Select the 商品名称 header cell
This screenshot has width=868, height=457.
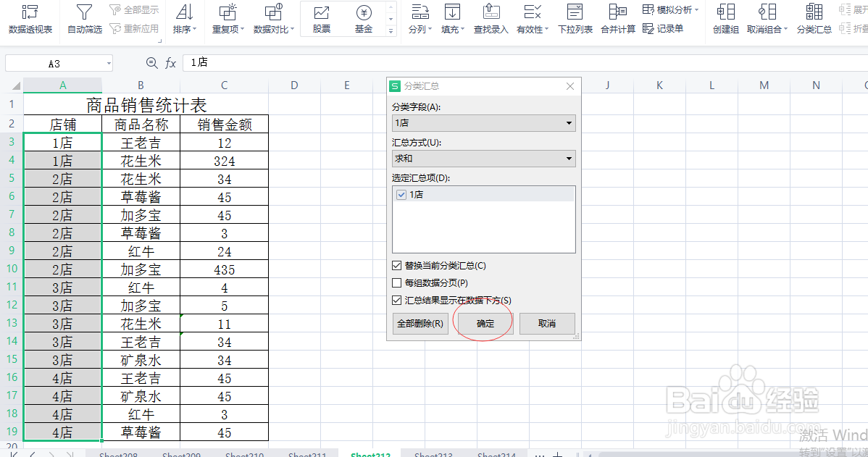(141, 125)
